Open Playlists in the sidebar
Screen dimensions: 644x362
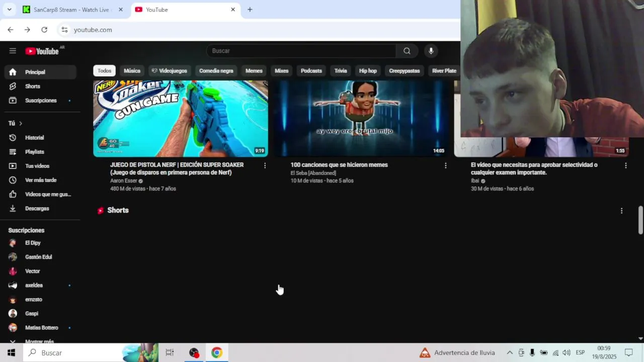[40, 152]
